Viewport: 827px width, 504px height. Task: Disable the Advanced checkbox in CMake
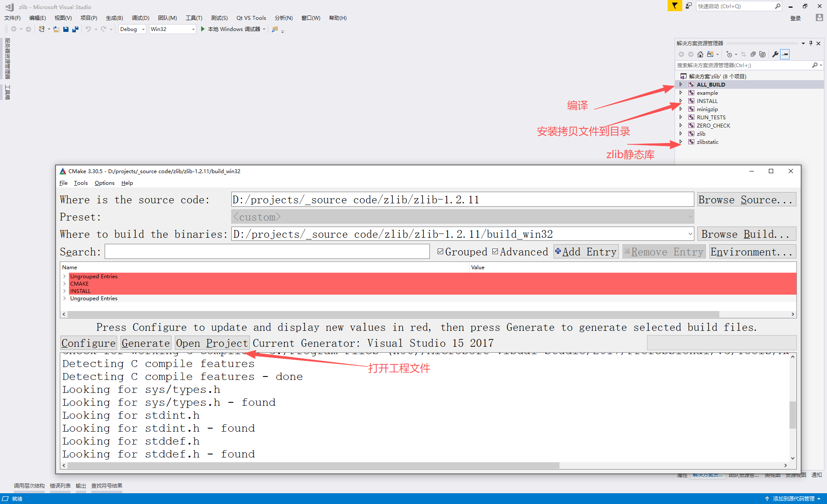point(495,251)
